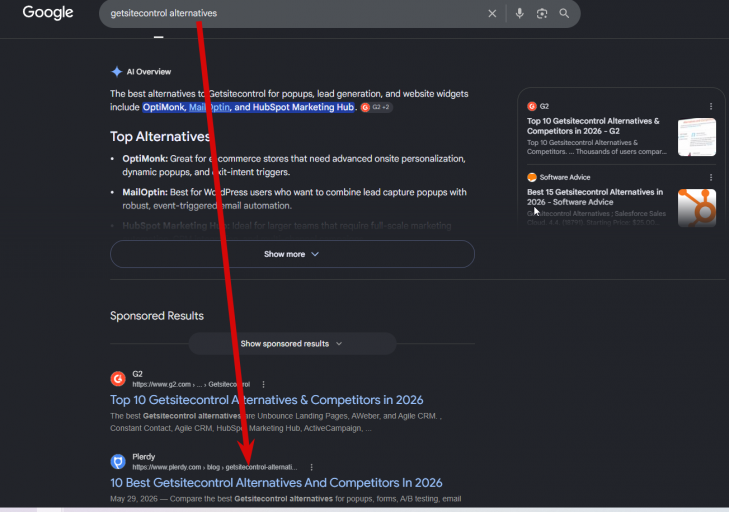Open Top 10 Getsitecontrol Alternatives & Competitors result
Screen dimensions: 729x512
[x=266, y=400]
